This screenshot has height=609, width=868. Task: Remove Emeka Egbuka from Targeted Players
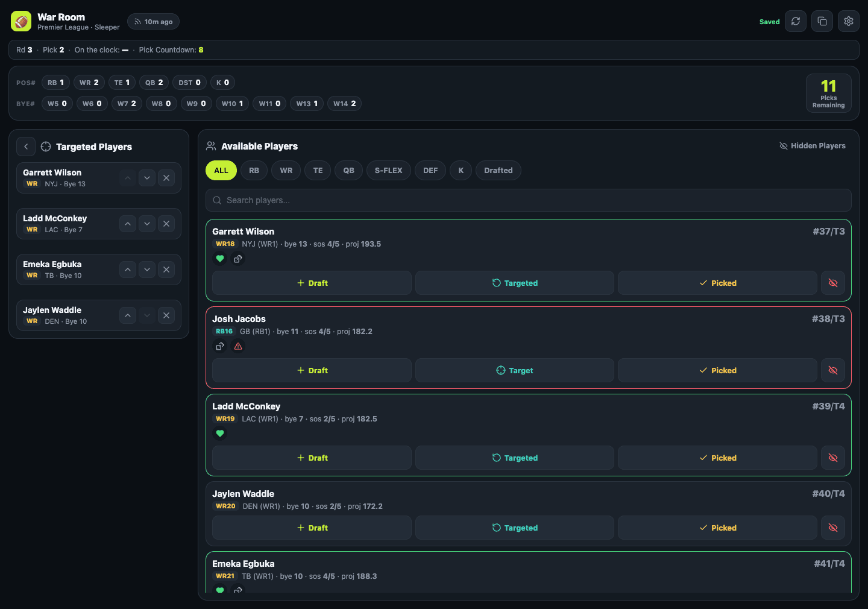[x=166, y=270]
